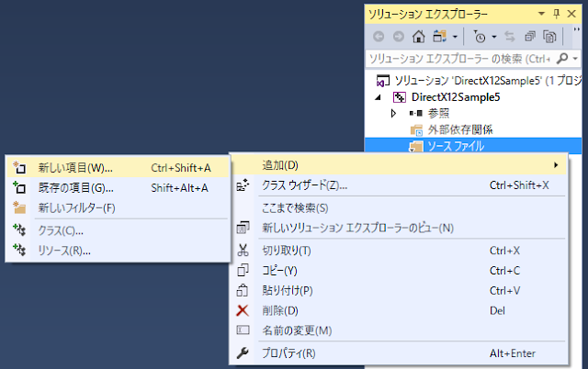The width and height of the screenshot is (588, 369).
Task: Choose クラス(C)... in submenu
Action: (118, 230)
